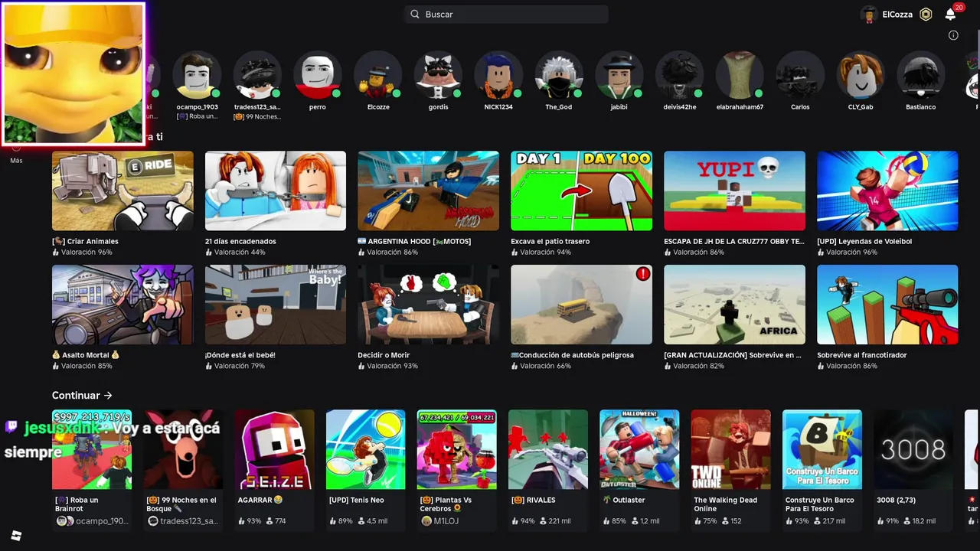Open friend elabrahaham67 avatar
The width and height of the screenshot is (980, 551).
coord(740,75)
